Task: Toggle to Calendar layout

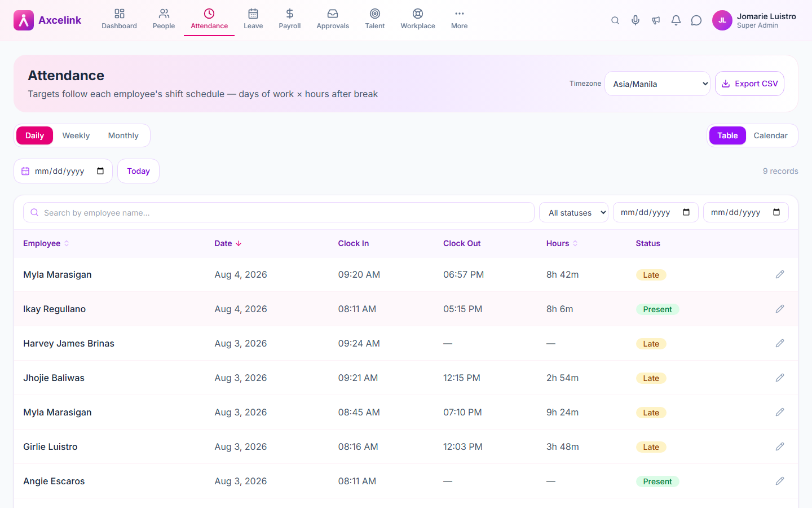Action: click(x=770, y=135)
